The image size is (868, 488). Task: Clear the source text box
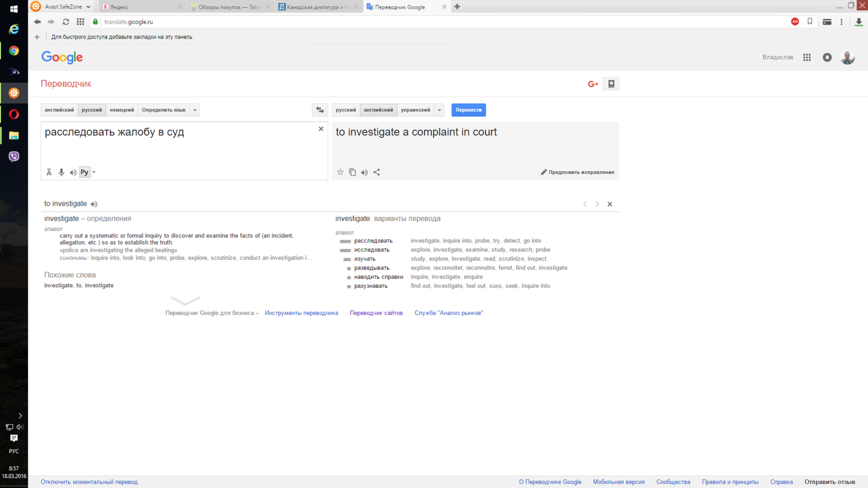[321, 129]
